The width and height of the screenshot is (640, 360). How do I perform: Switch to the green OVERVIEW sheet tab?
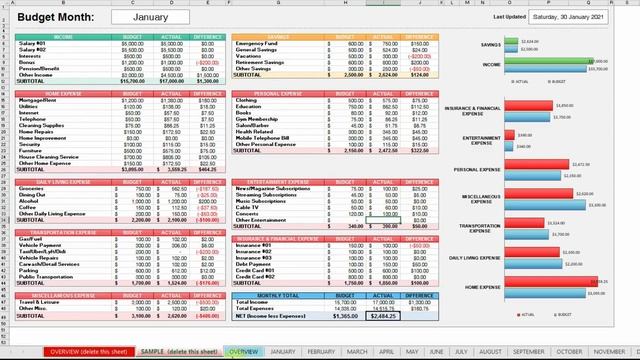tap(243, 351)
